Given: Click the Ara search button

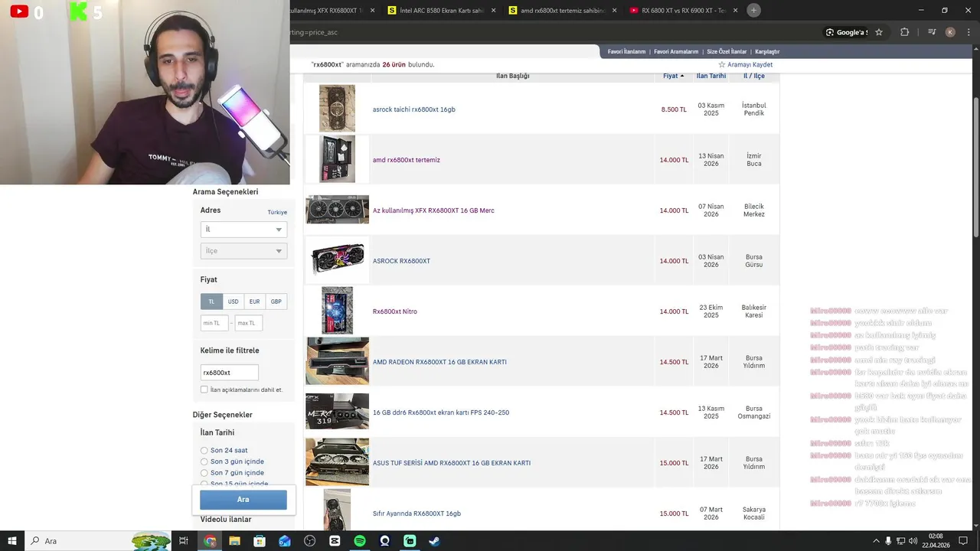Looking at the screenshot, I should point(243,500).
